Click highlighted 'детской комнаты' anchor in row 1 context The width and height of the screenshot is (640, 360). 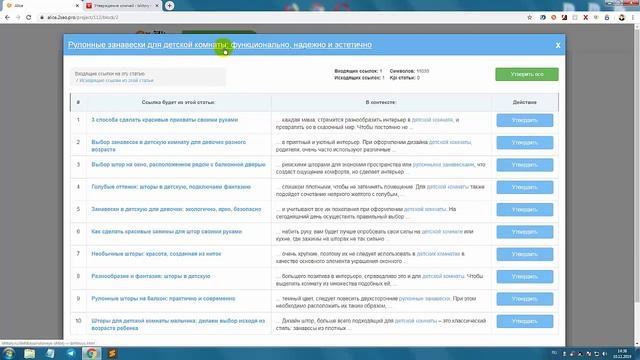click(432, 120)
